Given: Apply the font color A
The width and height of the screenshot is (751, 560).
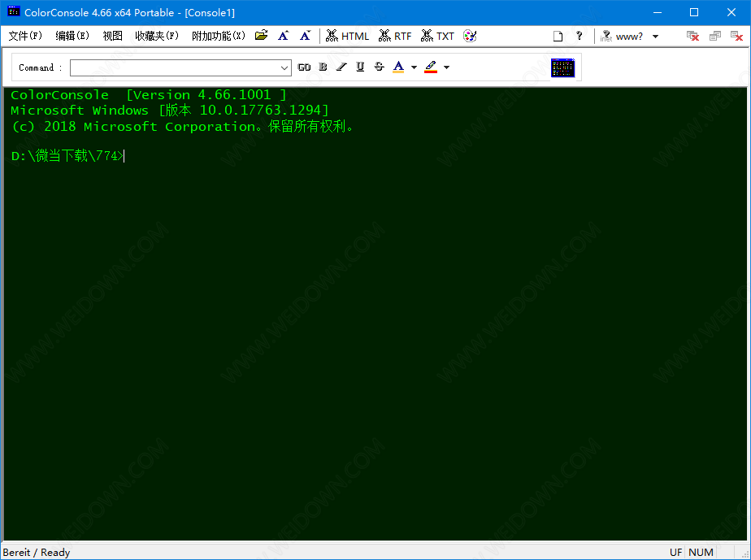Looking at the screenshot, I should [398, 67].
